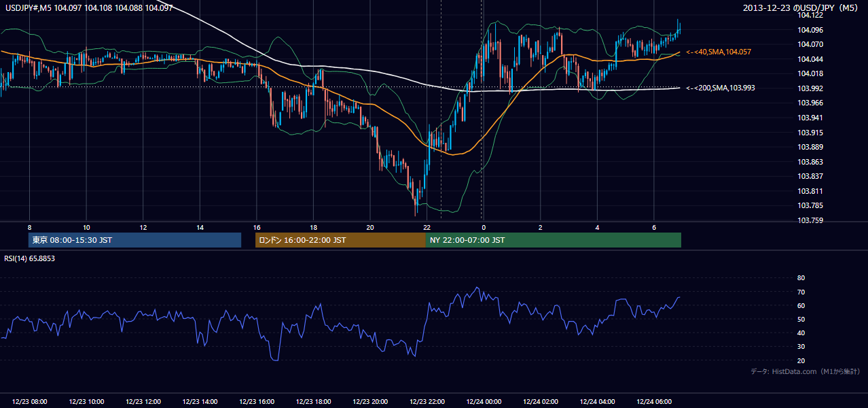The height and width of the screenshot is (408, 868).
Task: Click RSI scale level 30
Action: tap(801, 346)
